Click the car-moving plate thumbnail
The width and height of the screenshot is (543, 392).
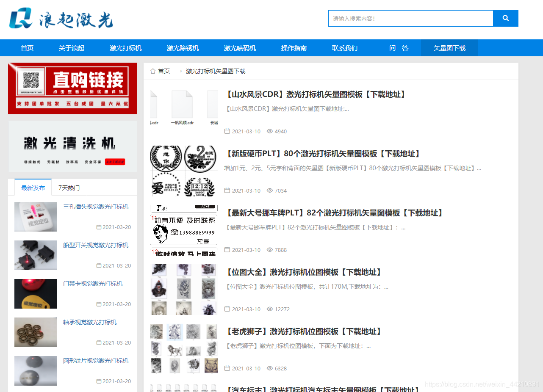(184, 230)
